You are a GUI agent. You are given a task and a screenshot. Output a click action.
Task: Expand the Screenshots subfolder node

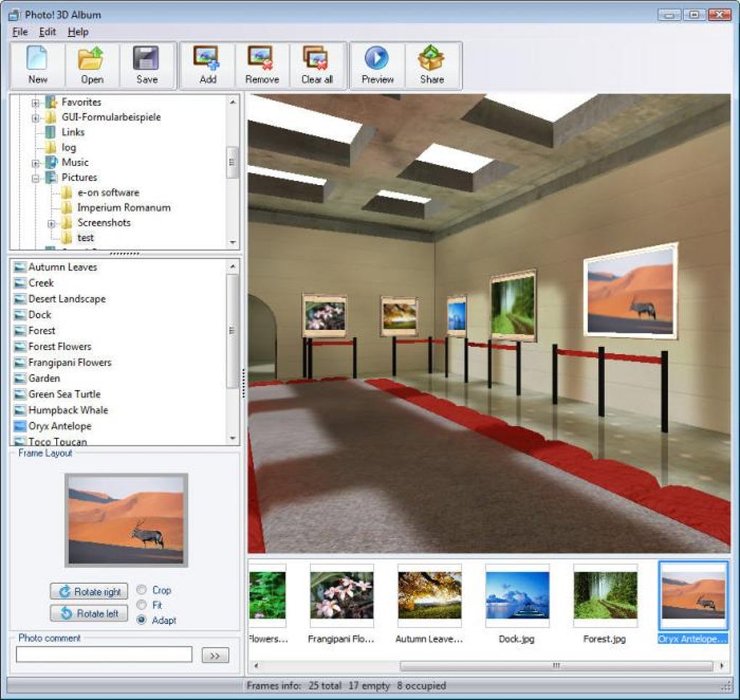click(x=52, y=223)
